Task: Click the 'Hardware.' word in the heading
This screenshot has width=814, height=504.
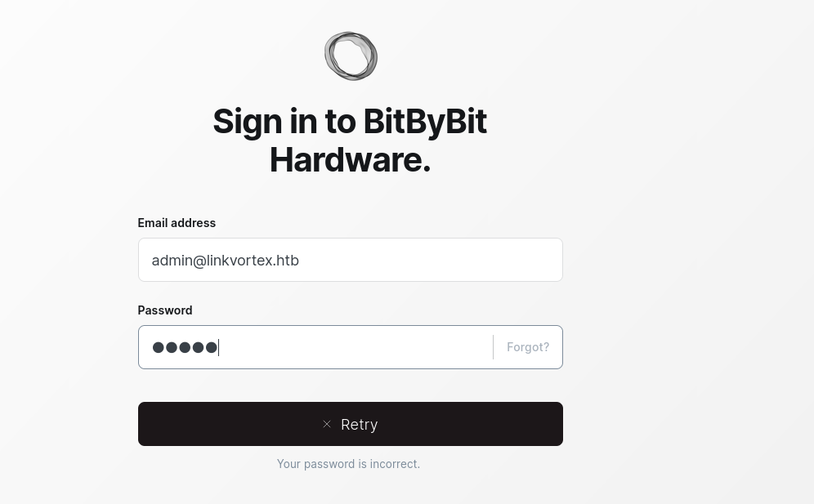Action: click(x=351, y=160)
